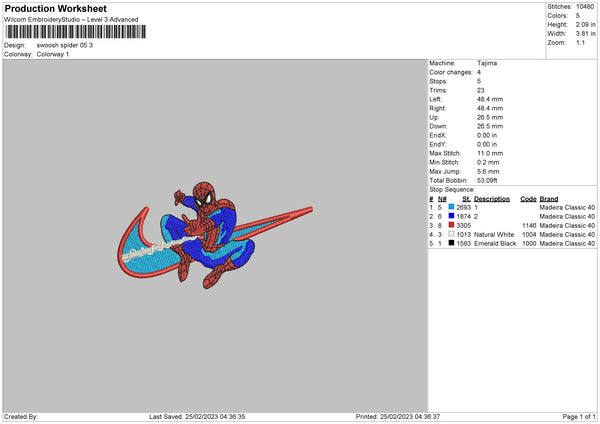Viewport: 600px width, 424px height.
Task: Click code 1146 in the stop sequence
Action: pyautogui.click(x=529, y=226)
